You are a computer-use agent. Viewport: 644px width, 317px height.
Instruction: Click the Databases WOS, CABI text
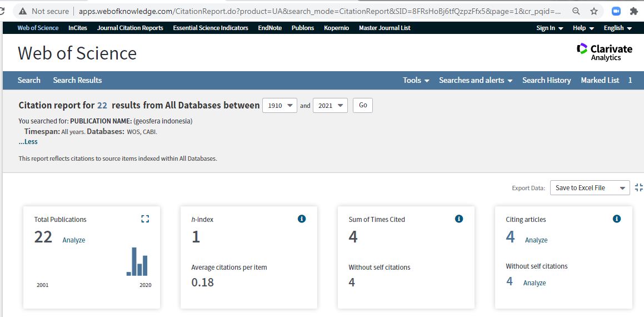[122, 132]
